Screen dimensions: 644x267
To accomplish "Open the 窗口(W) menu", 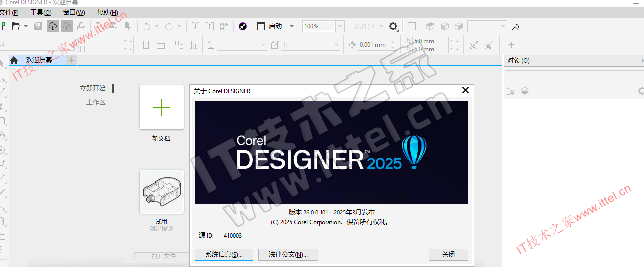I will 74,12.
